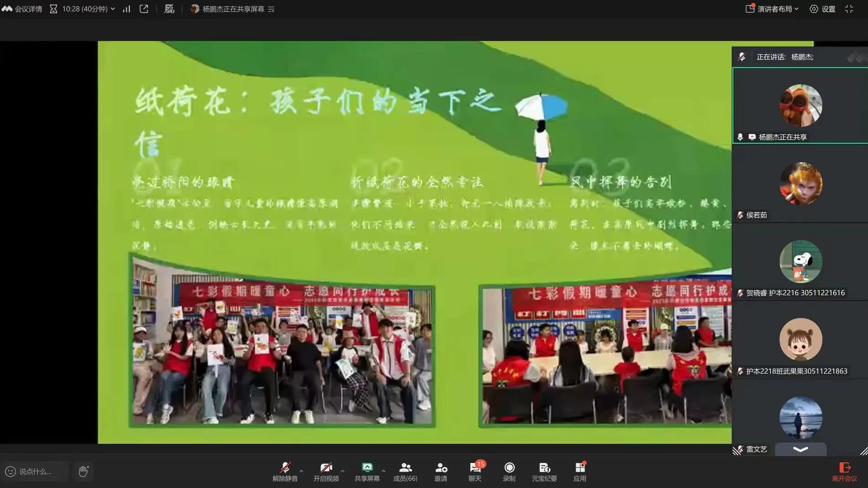The image size is (868, 488).
Task: Expand the meeting timer dropdown
Action: coord(113,9)
